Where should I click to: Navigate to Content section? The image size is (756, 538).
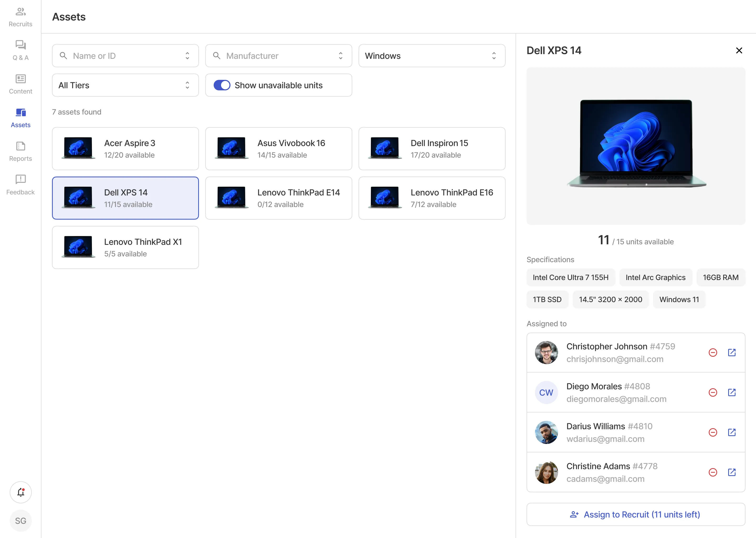20,84
